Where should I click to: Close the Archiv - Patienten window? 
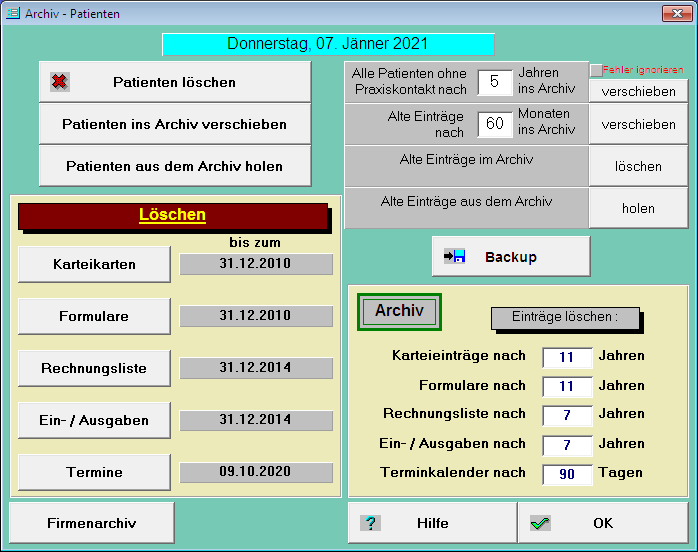(673, 13)
